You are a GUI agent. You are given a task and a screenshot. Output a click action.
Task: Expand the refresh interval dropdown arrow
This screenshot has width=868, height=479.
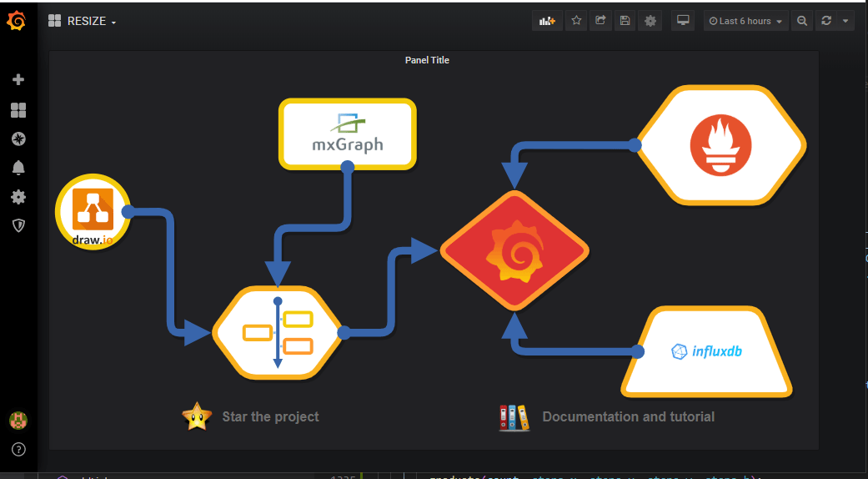pos(845,21)
